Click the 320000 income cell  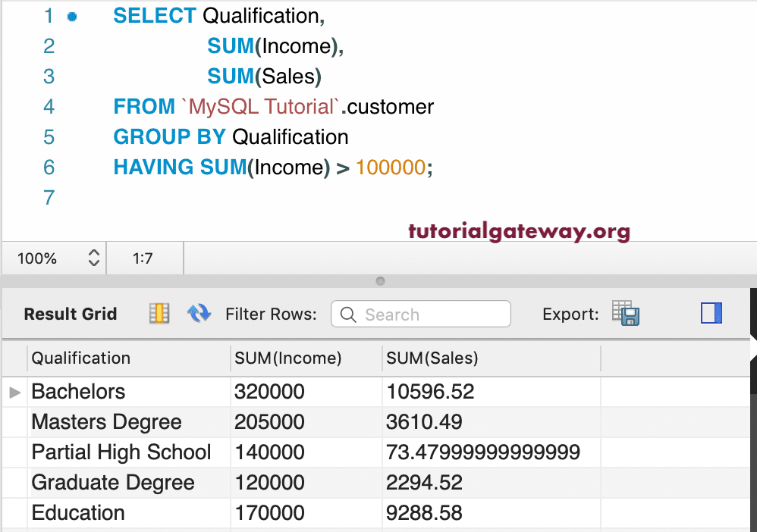pos(269,392)
